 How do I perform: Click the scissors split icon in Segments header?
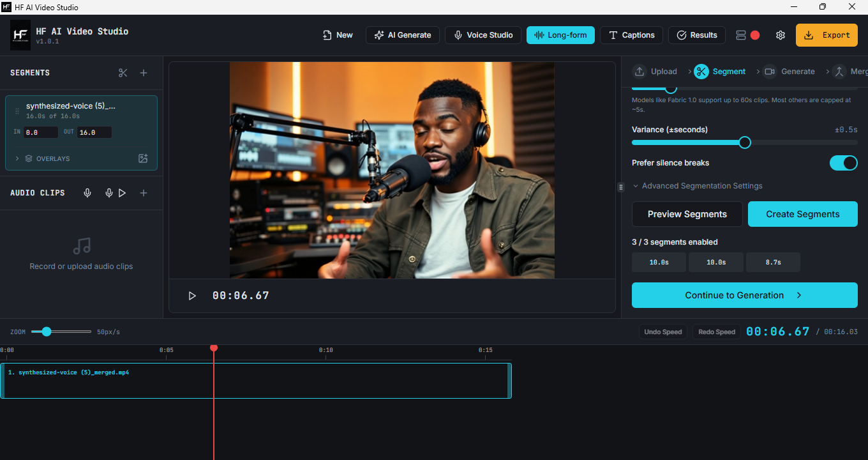[123, 73]
